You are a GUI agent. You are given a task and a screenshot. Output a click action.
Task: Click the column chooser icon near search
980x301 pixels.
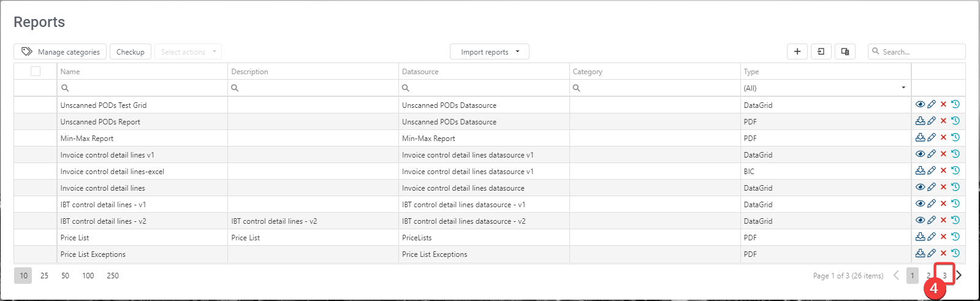click(845, 51)
